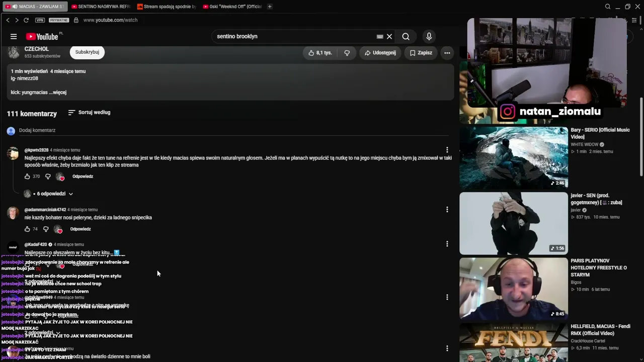Open WHITE WIDOW channel name

[584, 145]
